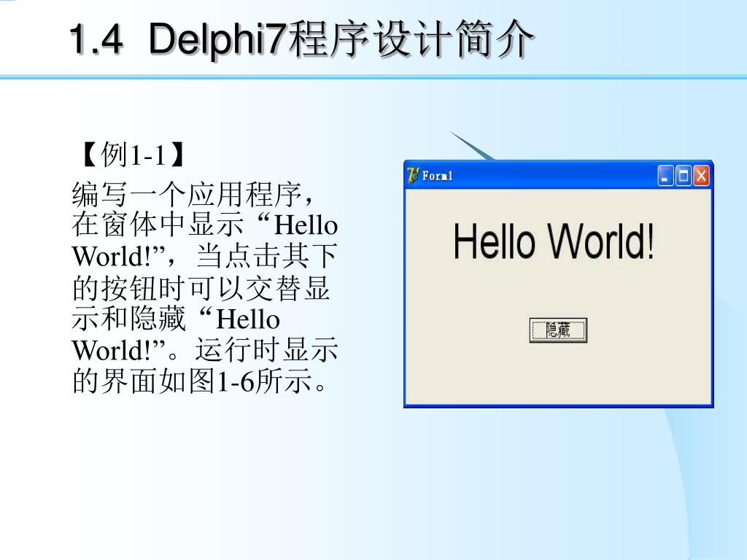
Task: Click the Hello World! label in Form1
Action: pos(554,241)
